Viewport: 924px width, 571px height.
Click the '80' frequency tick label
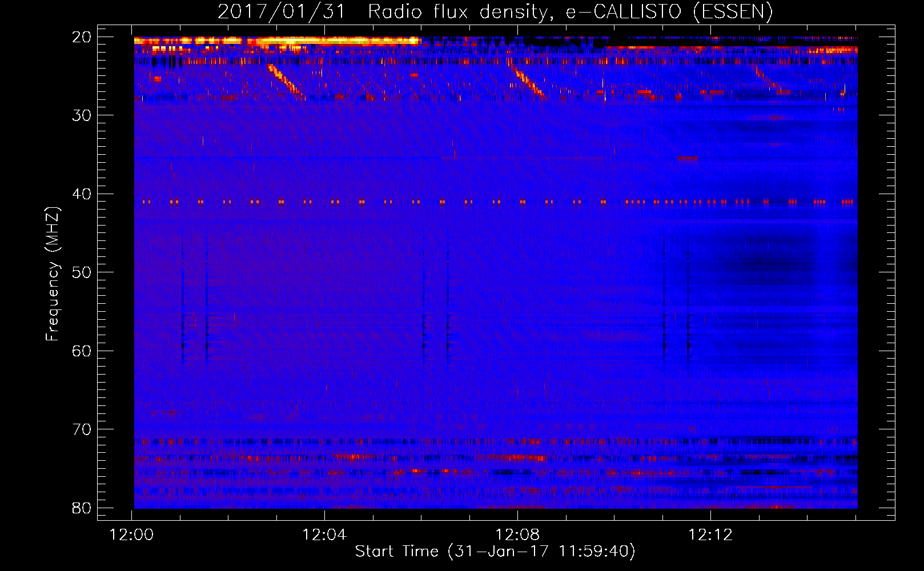[x=82, y=508]
